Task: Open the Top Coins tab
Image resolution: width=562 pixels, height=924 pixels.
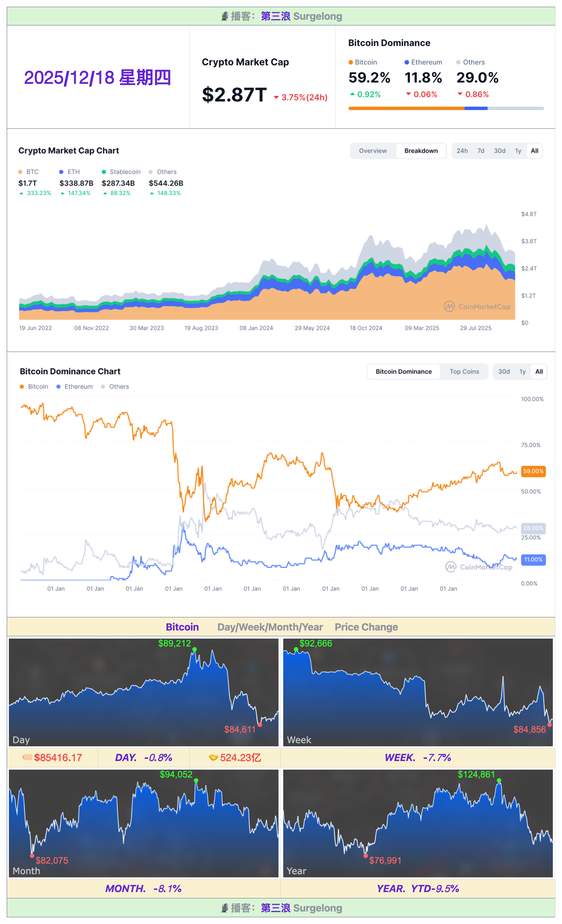Action: pos(464,371)
